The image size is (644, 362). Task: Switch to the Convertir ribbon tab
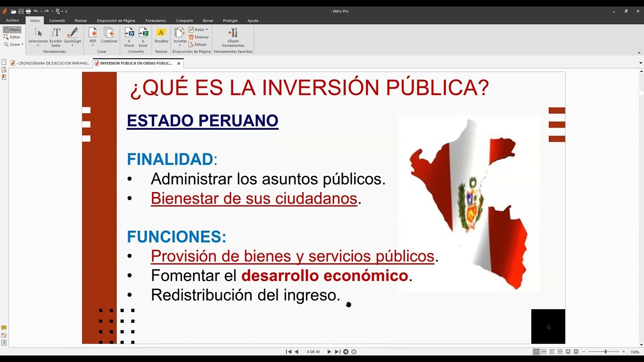coord(57,21)
